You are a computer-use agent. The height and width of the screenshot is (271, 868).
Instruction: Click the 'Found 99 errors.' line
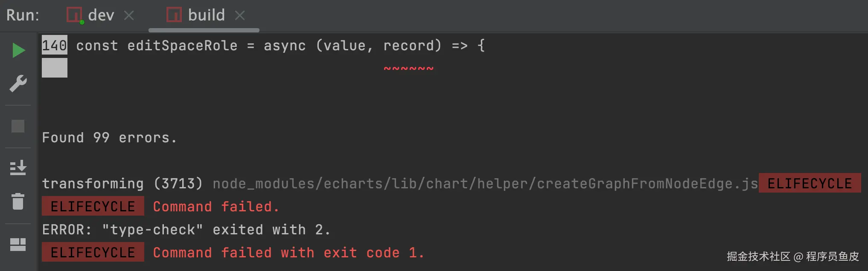(x=109, y=138)
